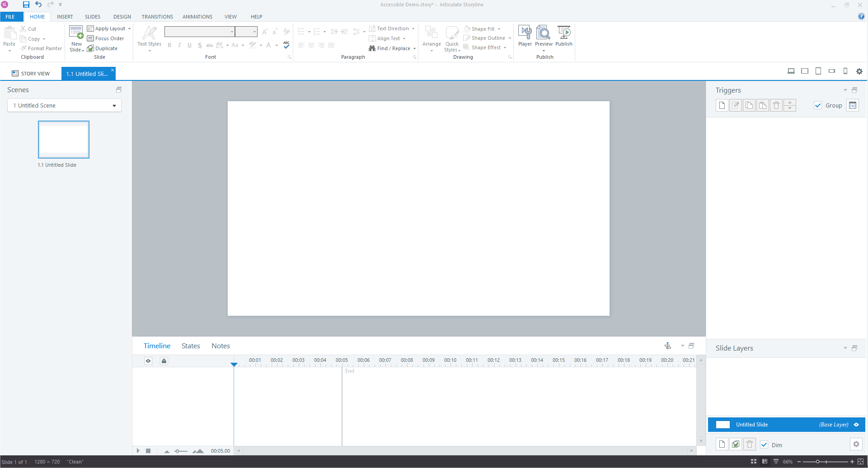Select the 1.1 Untitled Slide thumbnail

click(x=64, y=140)
